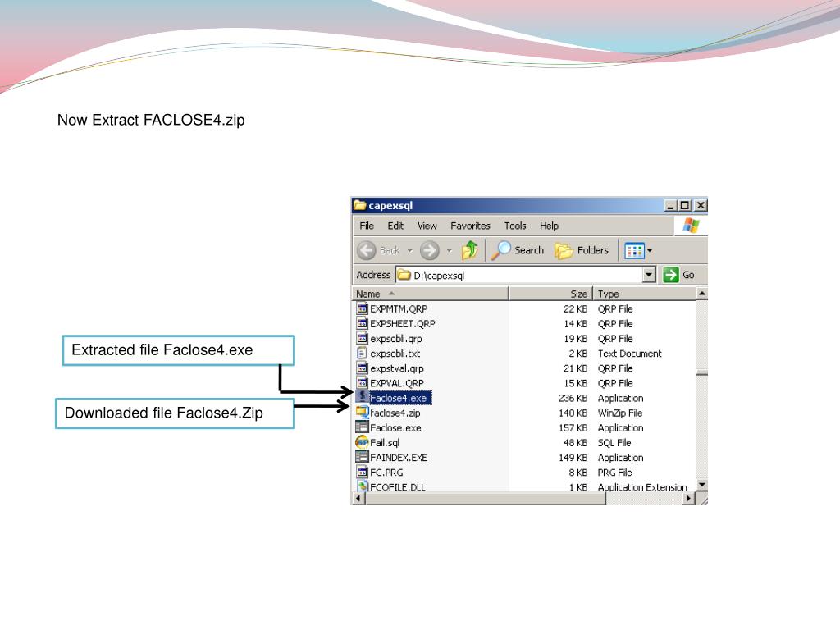Viewport: 840px width, 630px height.
Task: Click the horizontal scrollbar right arrow
Action: click(x=689, y=499)
